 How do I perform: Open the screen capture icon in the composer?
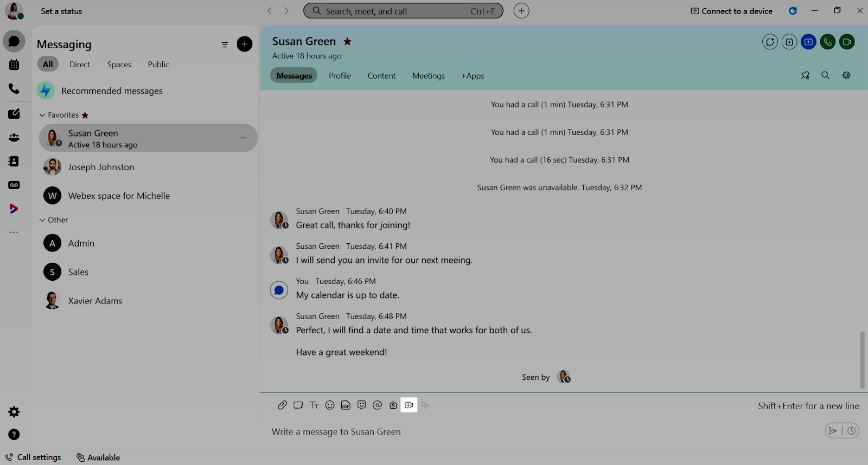click(298, 405)
